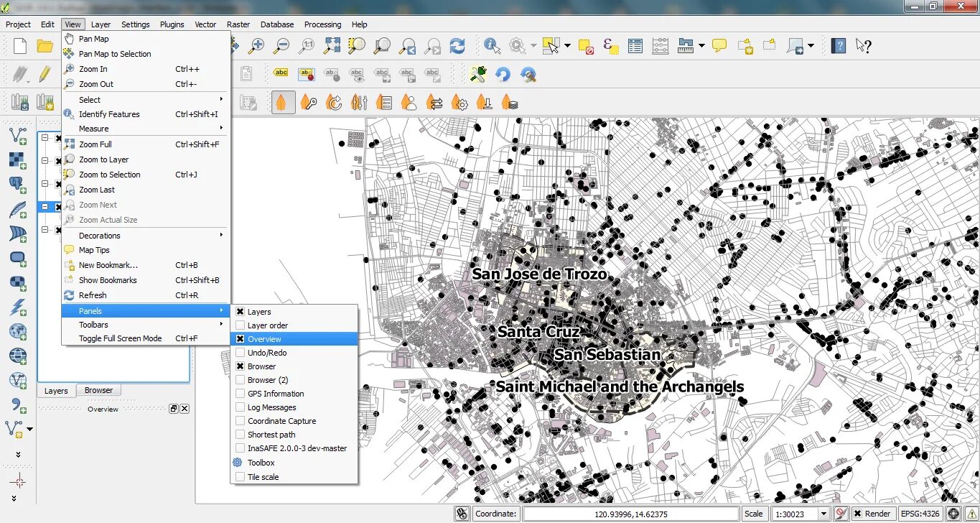Click the CRS status globe icon

(x=953, y=514)
